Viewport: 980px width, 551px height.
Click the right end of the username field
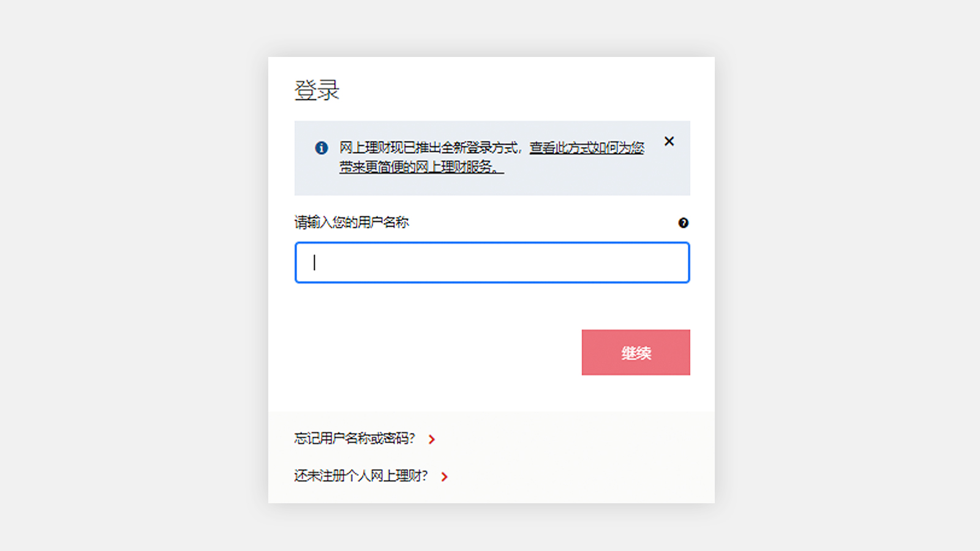point(674,263)
